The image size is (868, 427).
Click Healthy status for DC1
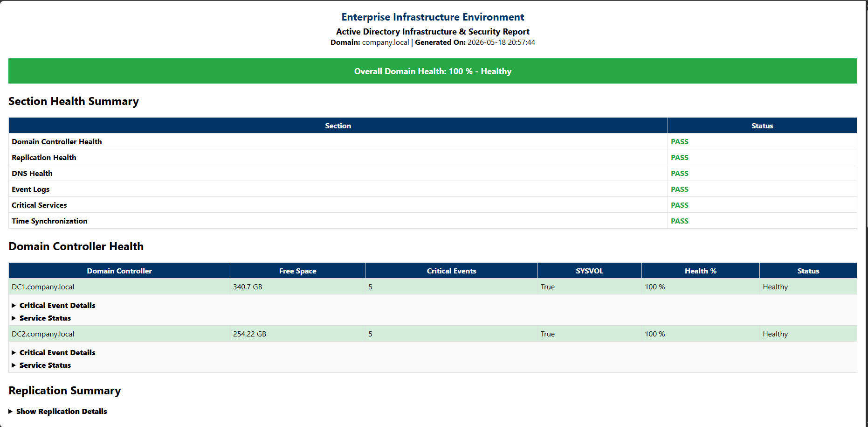coord(775,287)
